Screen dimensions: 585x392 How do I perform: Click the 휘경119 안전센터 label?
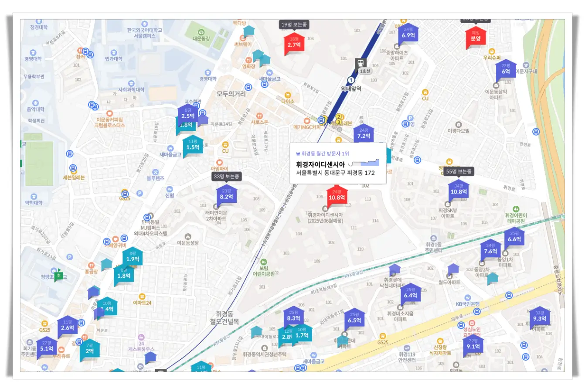coord(407,357)
